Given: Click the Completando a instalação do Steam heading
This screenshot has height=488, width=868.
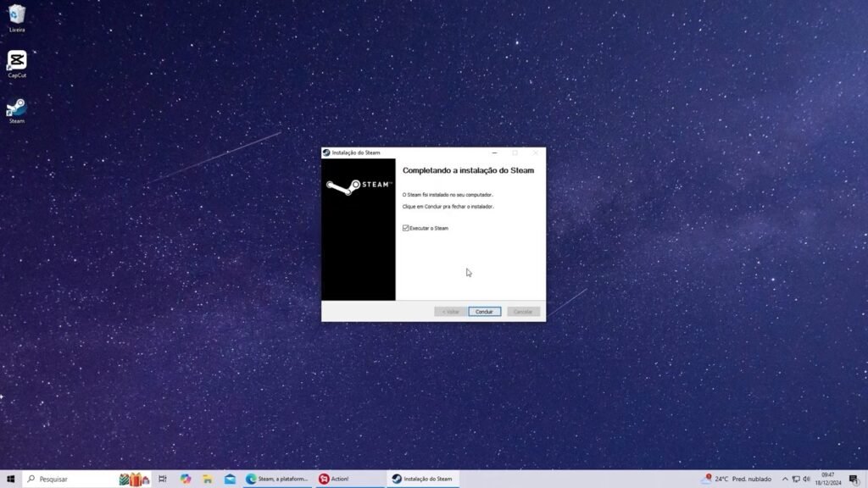Looking at the screenshot, I should tap(468, 170).
